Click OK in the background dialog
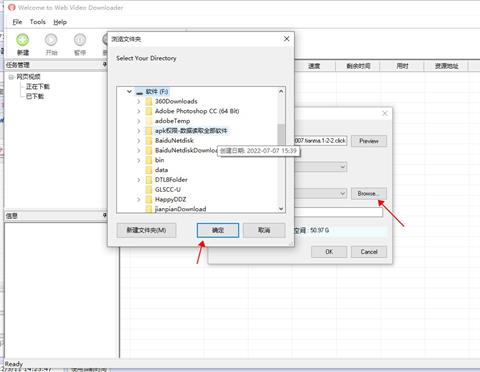Screen dimensions: 480x372 329,252
